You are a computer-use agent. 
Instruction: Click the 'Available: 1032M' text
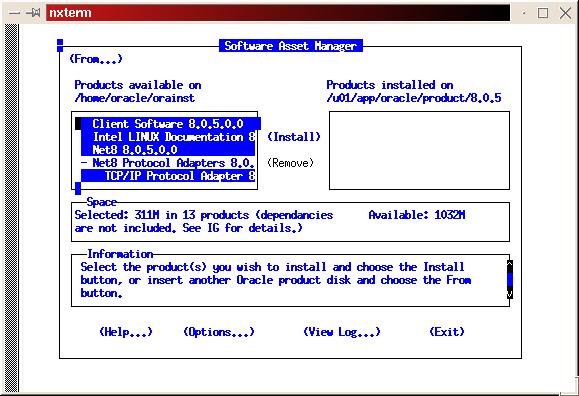[x=417, y=215]
